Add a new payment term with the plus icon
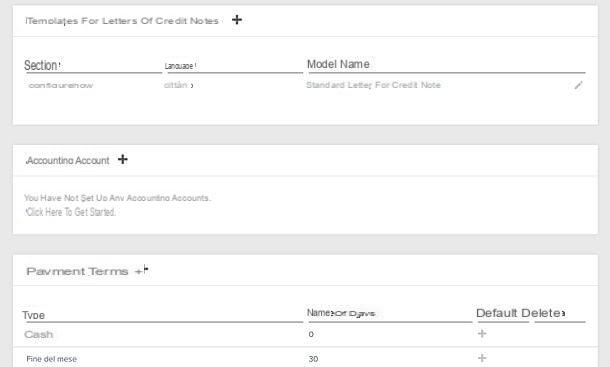610x367 pixels. tap(141, 271)
